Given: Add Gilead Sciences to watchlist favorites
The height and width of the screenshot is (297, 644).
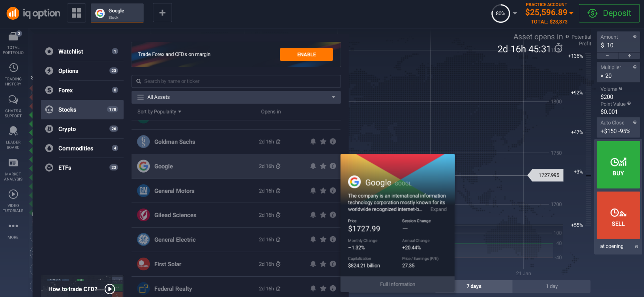Looking at the screenshot, I should (x=323, y=215).
